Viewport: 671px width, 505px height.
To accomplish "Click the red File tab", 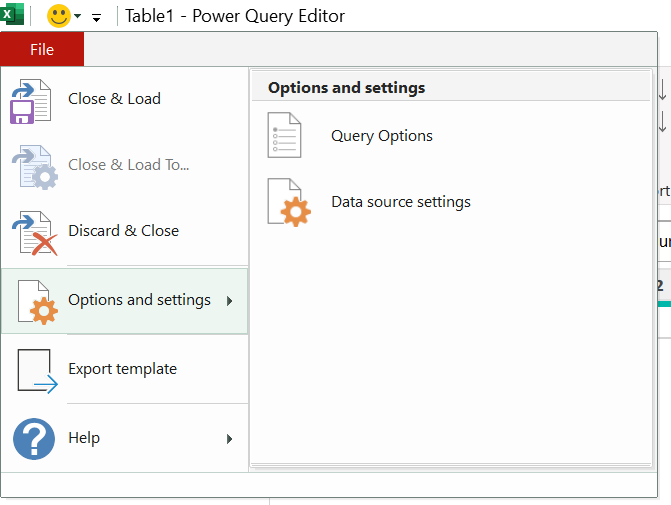I will coord(42,50).
